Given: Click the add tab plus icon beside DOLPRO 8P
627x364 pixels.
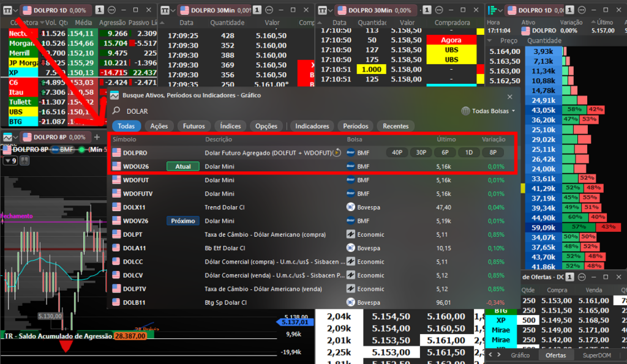Looking at the screenshot, I should pos(97,137).
